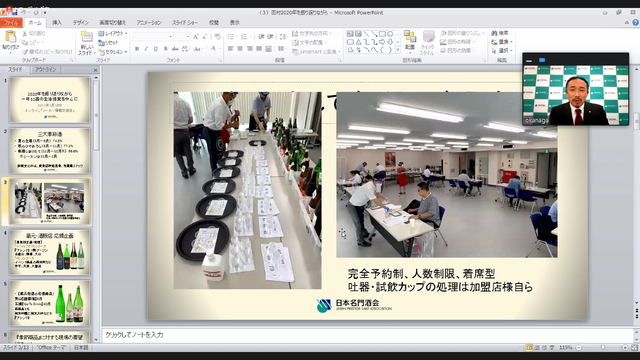640x360 pixels.
Task: Select slide 4 thumbnail (蔵元・酒販店 応援企画)
Action: coord(50,253)
